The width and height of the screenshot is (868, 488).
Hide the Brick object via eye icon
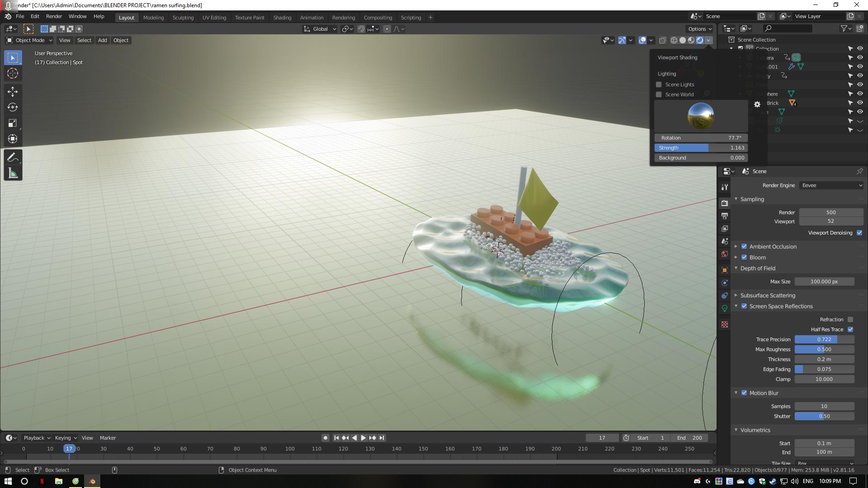(x=860, y=103)
